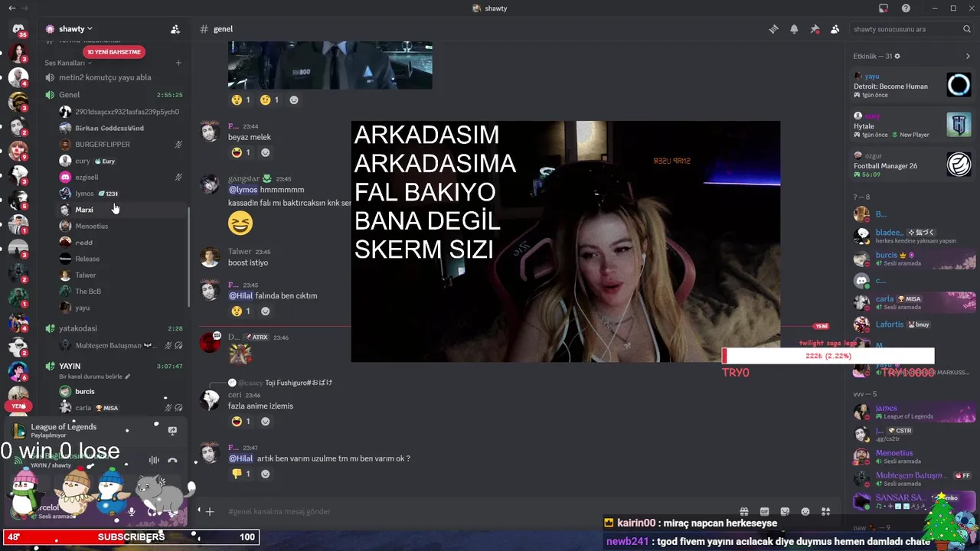Toggle the member list icon
Viewport: 980px width, 551px height.
835,29
